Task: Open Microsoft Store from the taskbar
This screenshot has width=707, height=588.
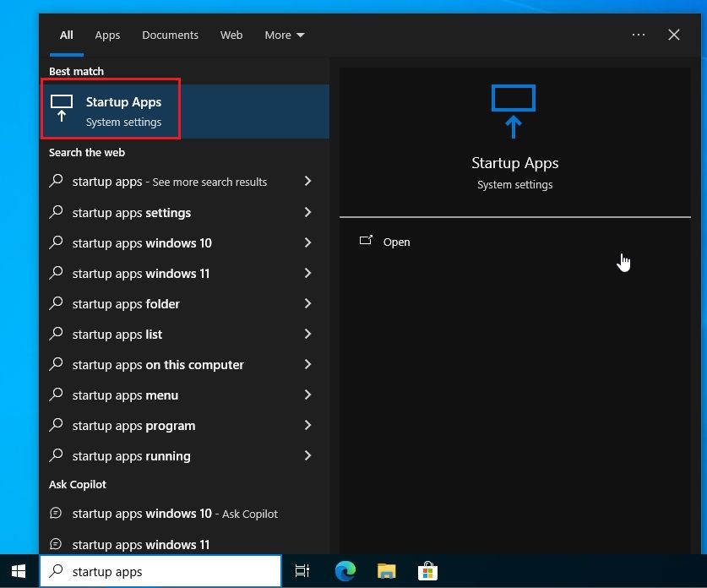Action: (427, 572)
